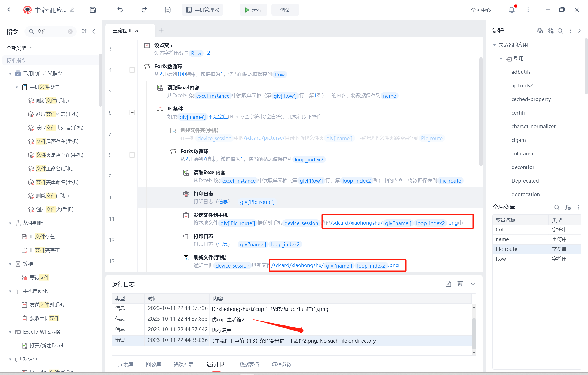The width and height of the screenshot is (588, 375).
Task: Click the save icon in top toolbar
Action: pyautogui.click(x=93, y=10)
